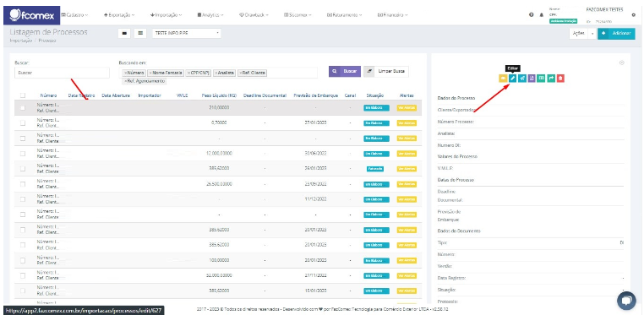Sort by the Data Abertura column header
Image resolution: width=644 pixels, height=326 pixels.
tap(116, 95)
